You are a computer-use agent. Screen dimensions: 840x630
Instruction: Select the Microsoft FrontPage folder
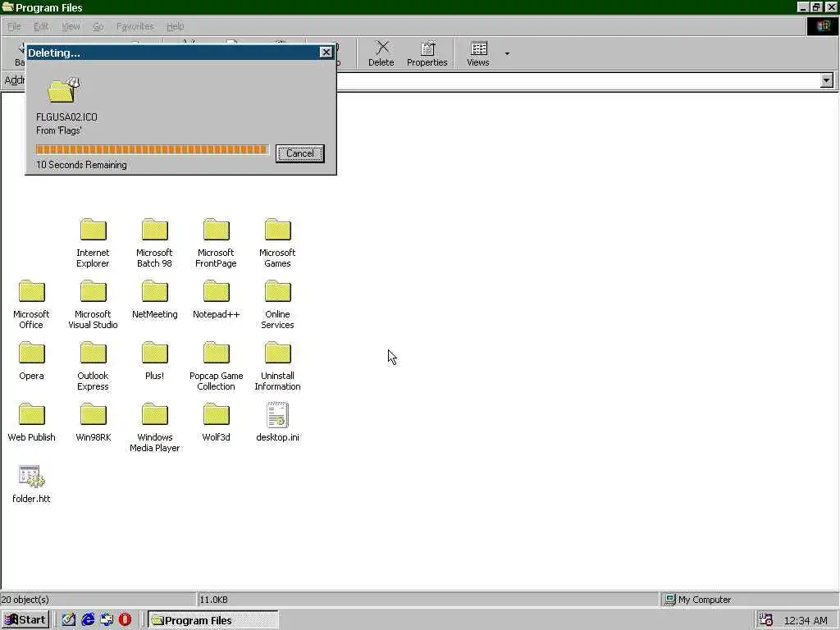click(216, 243)
